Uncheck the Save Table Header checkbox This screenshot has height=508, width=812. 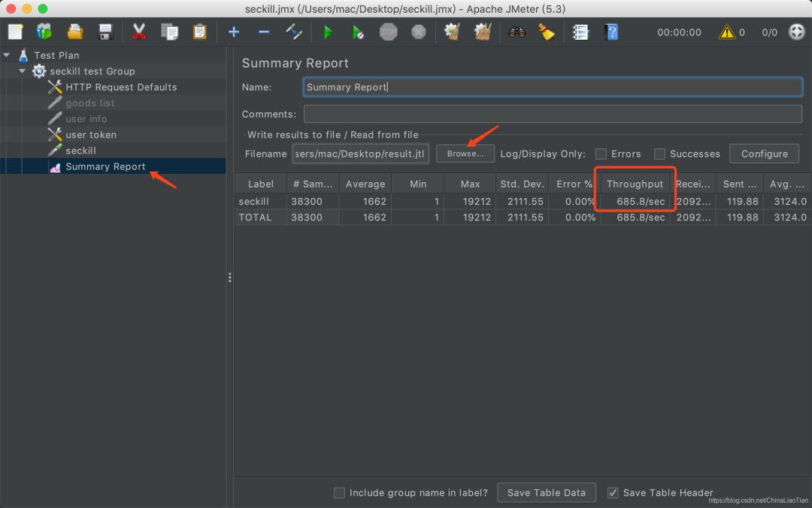point(613,492)
